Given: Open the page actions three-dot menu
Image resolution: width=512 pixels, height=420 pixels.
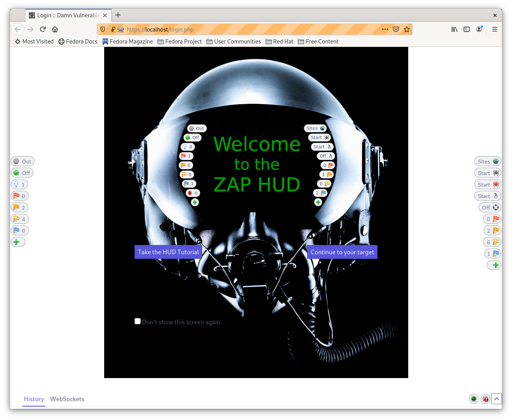Looking at the screenshot, I should (x=385, y=29).
